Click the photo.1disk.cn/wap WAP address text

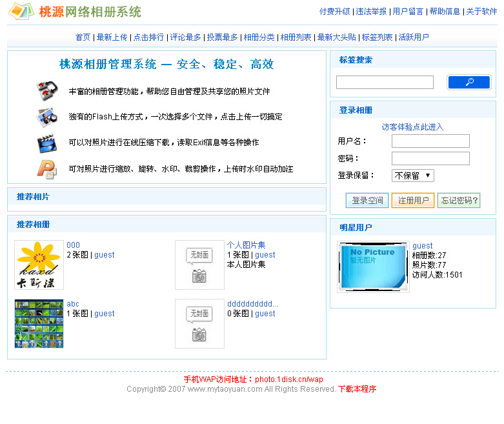(289, 379)
